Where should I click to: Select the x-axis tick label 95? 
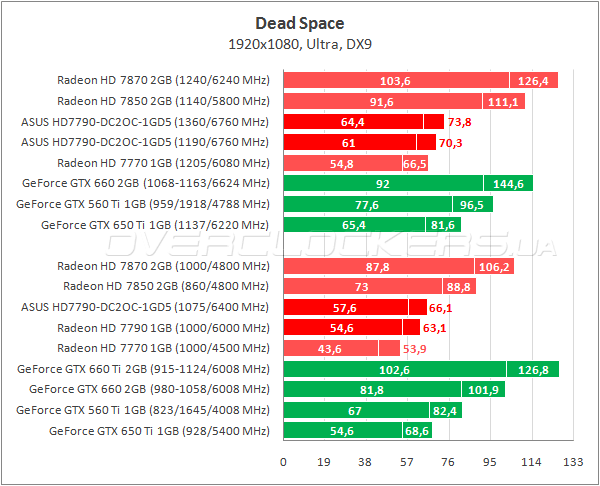[489, 462]
